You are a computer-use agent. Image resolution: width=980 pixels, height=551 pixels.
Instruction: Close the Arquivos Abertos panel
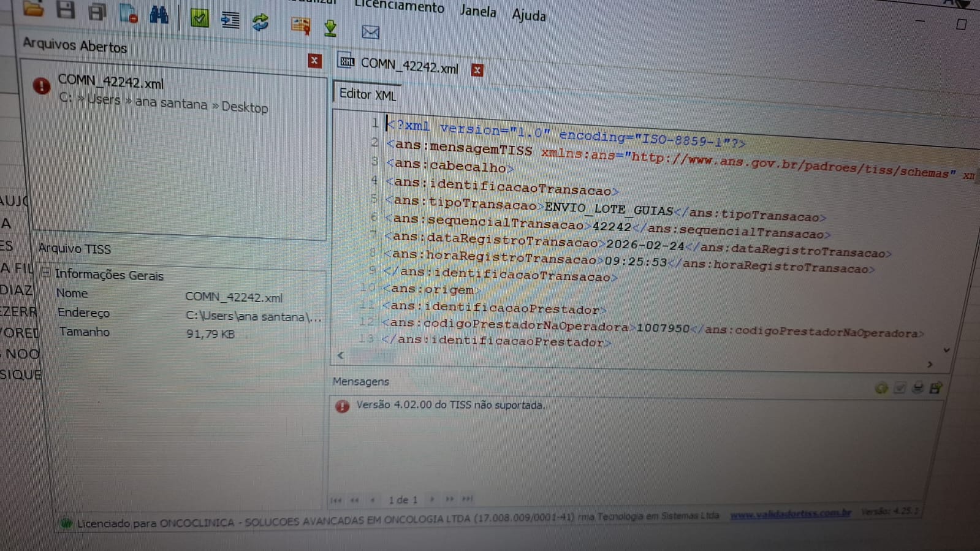[x=314, y=61]
